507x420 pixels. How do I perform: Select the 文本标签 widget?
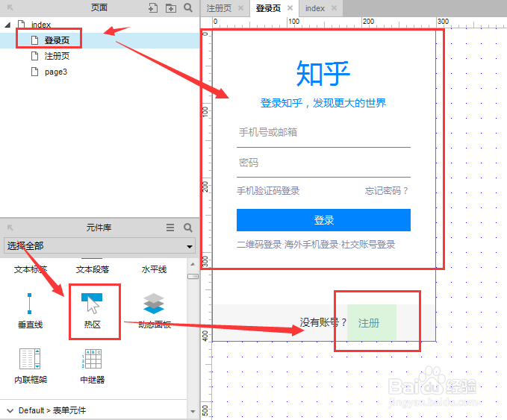point(31,269)
